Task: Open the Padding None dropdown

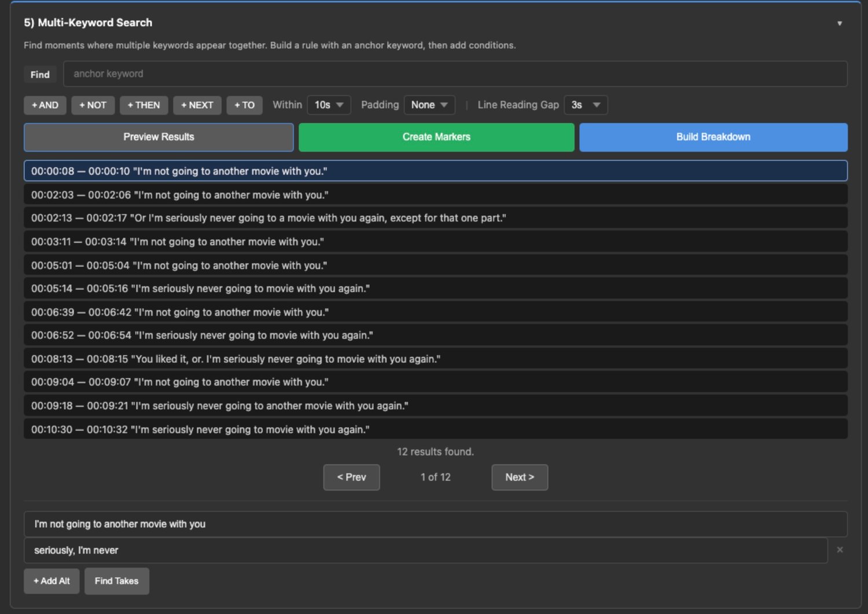Action: pos(429,105)
